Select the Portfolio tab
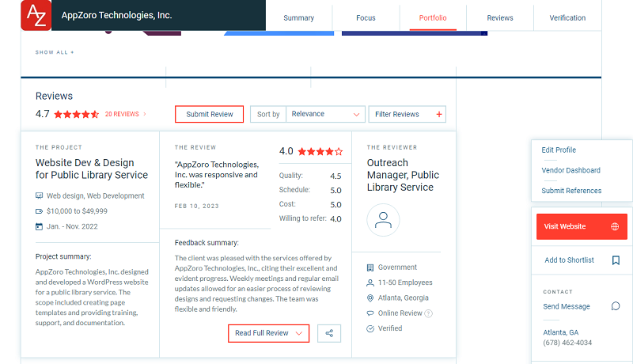 (433, 17)
